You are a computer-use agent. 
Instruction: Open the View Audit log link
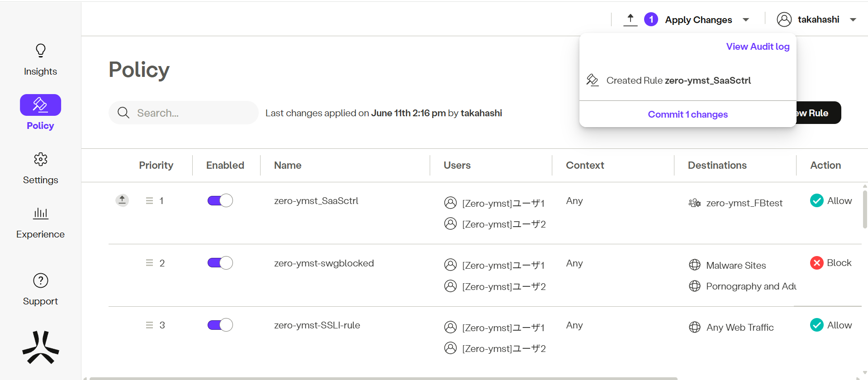(758, 47)
